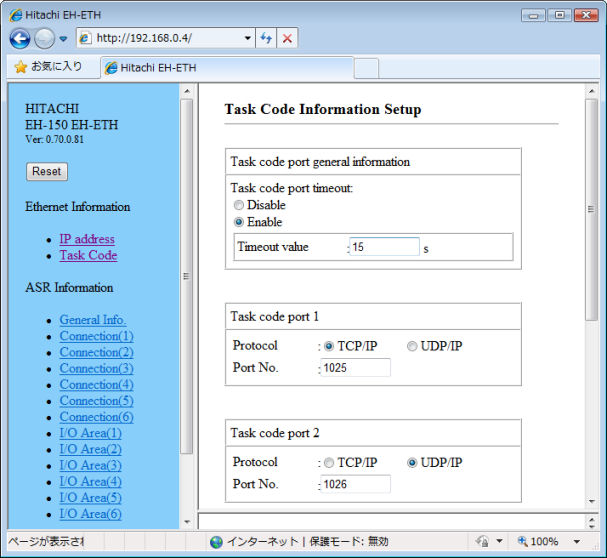
Task: Open the zoom level 100% dropdown arrow
Action: point(578,542)
